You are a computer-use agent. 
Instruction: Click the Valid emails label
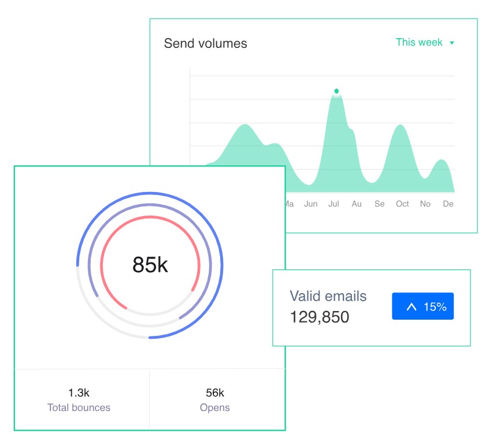tap(328, 296)
